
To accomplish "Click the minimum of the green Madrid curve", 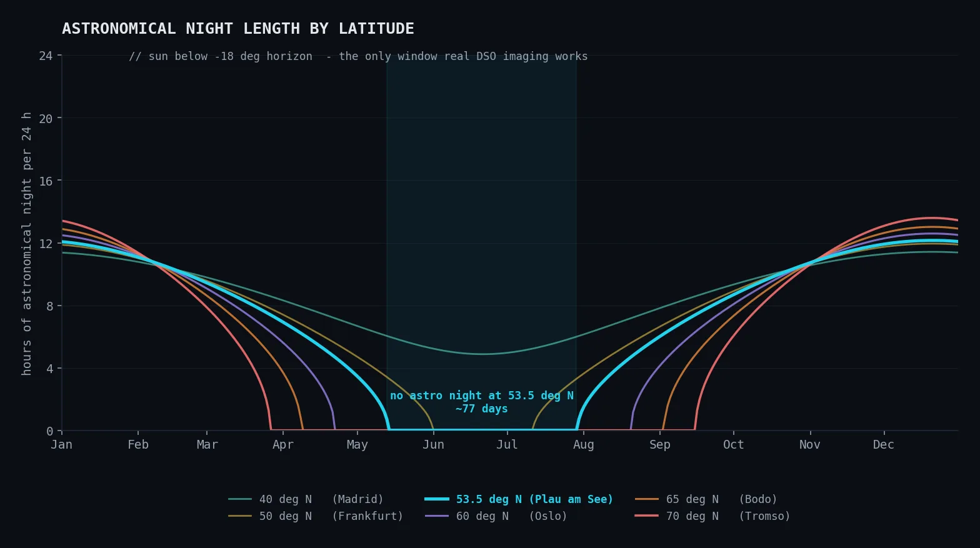I will coord(482,354).
